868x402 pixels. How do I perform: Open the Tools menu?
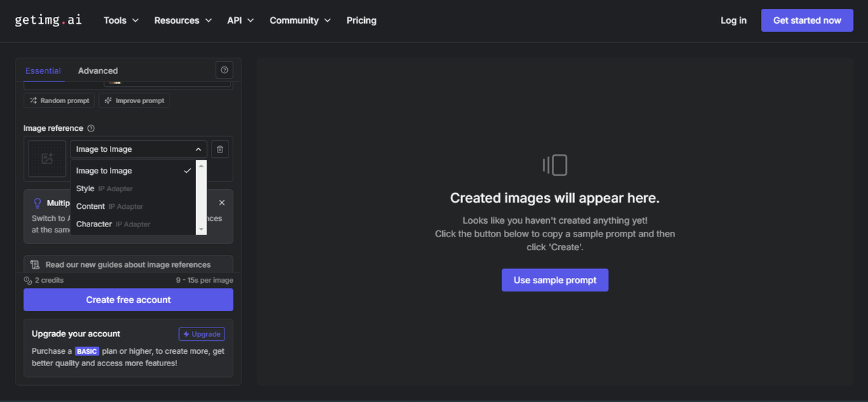click(121, 20)
